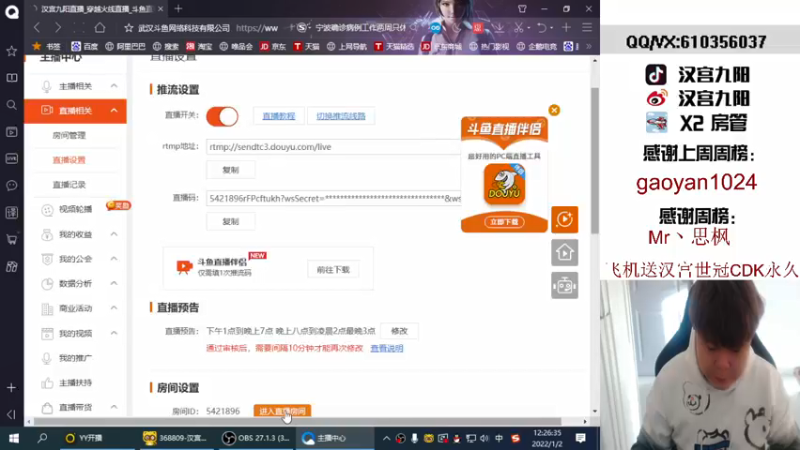Click the scissors screenshot tool icon
Viewport: 800px width, 450px height.
pos(519,28)
